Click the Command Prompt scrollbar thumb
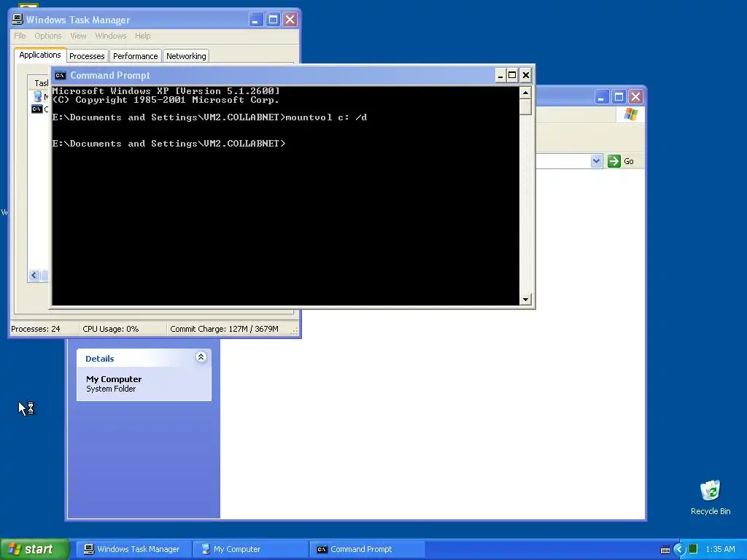 point(525,106)
